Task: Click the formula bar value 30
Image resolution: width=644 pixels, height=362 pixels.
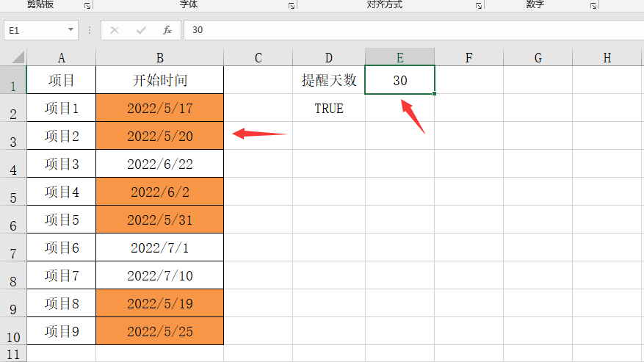Action: tap(198, 30)
